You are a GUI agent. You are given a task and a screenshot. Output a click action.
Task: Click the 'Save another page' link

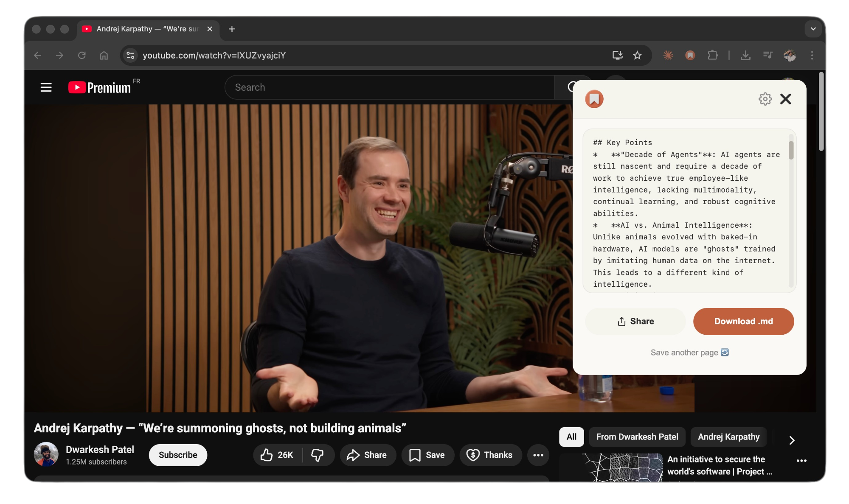pos(689,352)
